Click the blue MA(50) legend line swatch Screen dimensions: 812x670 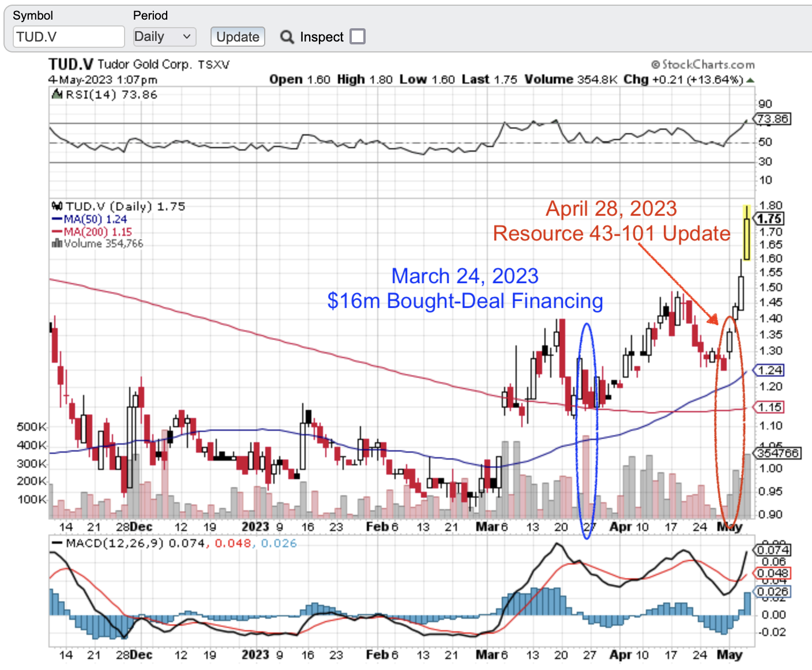pyautogui.click(x=57, y=219)
